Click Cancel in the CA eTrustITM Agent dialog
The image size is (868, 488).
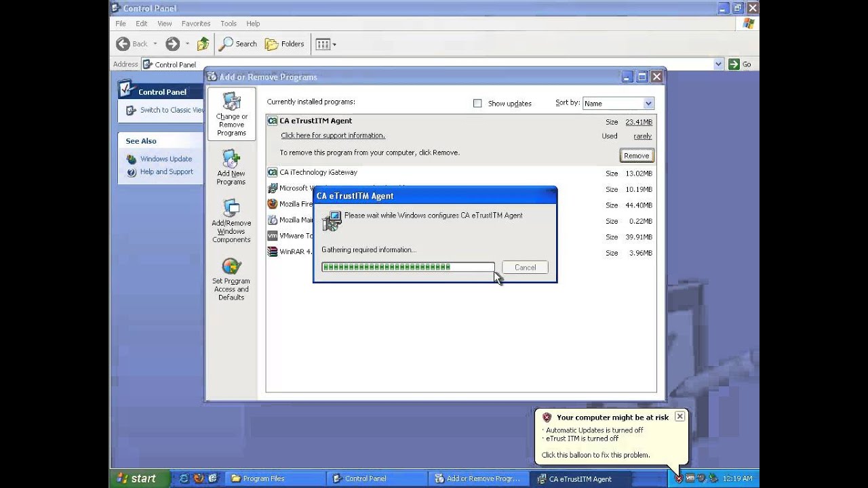click(x=525, y=268)
